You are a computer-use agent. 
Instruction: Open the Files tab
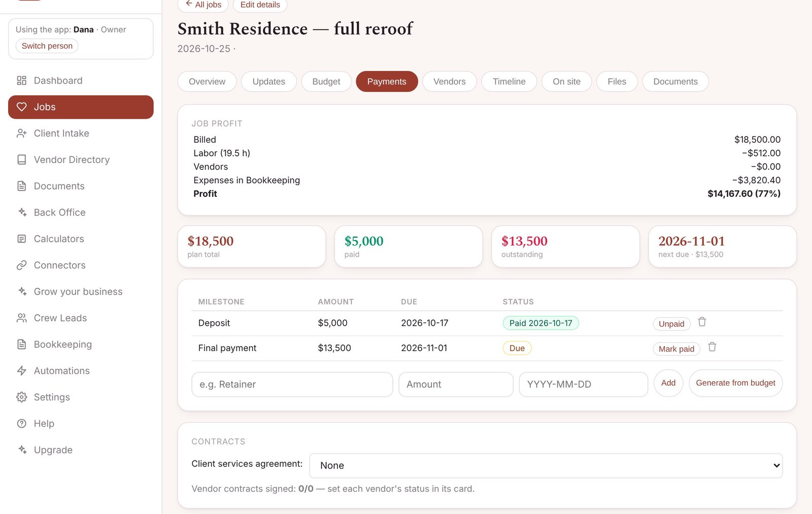[x=617, y=82]
